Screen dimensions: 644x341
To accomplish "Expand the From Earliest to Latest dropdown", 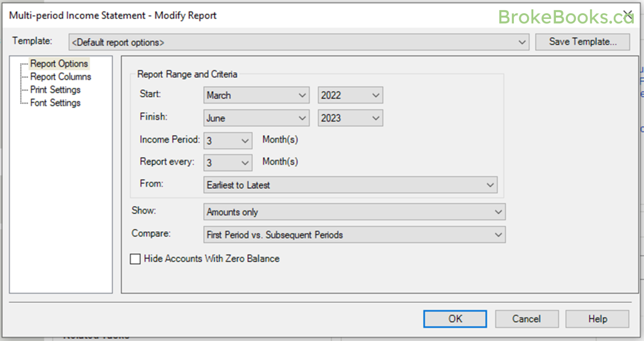I will click(351, 185).
